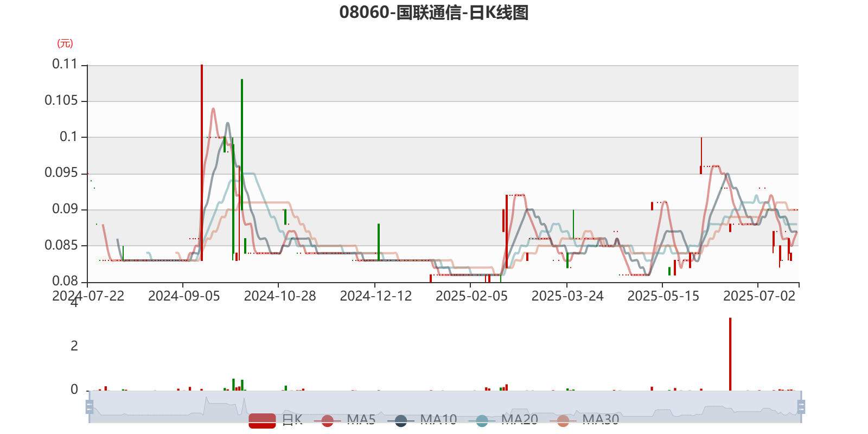Click the data zoom range bar under the chart
Screen dimensions: 868x434
pyautogui.click(x=445, y=406)
